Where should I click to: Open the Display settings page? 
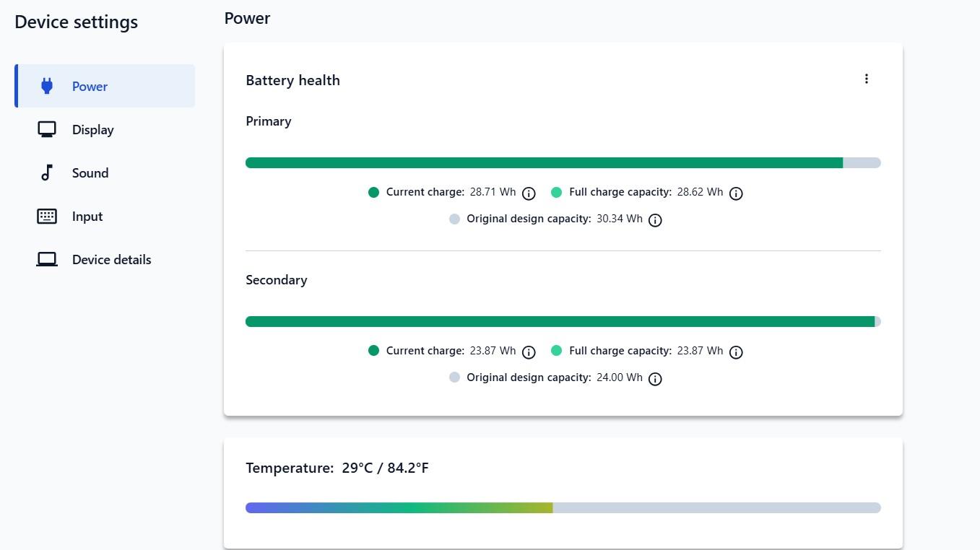105,130
